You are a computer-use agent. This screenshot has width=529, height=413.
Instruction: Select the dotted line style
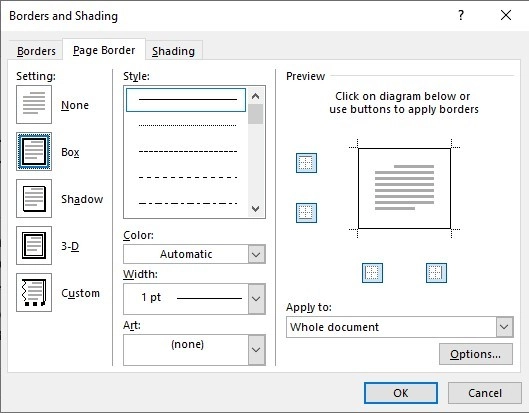click(188, 126)
